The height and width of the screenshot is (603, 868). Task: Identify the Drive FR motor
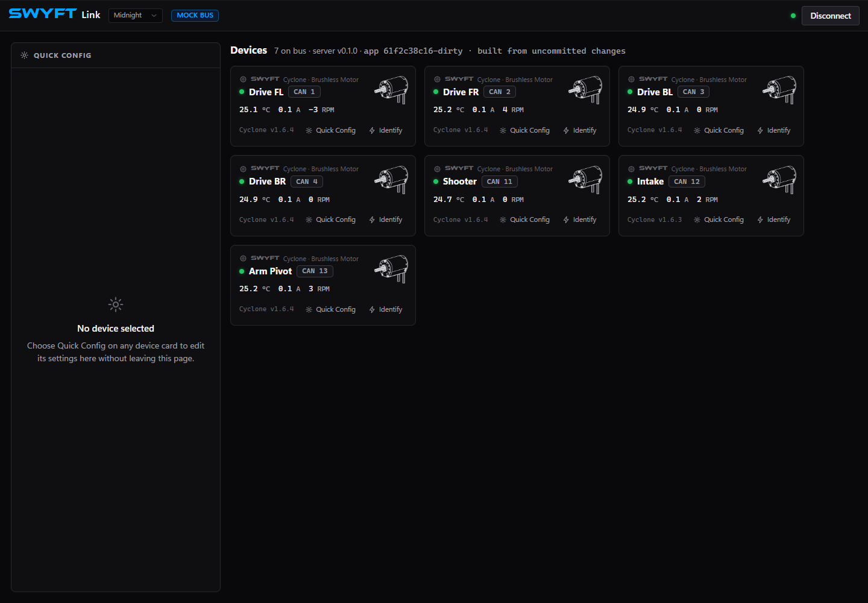click(580, 130)
